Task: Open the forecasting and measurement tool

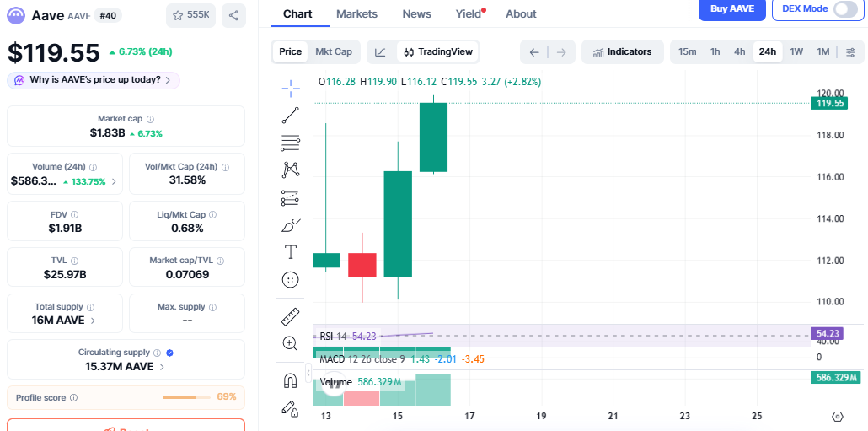Action: tap(291, 197)
